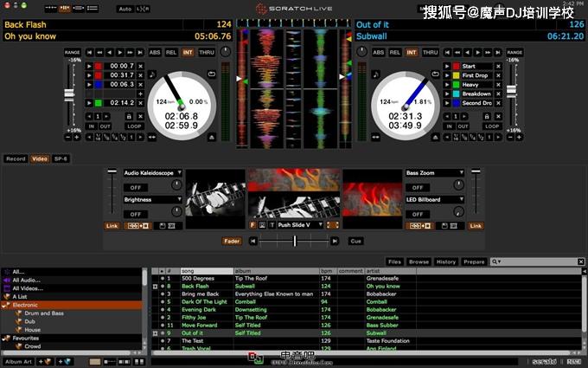This screenshot has height=368, width=588.
Task: Open the Prepare panel
Action: pos(474,261)
